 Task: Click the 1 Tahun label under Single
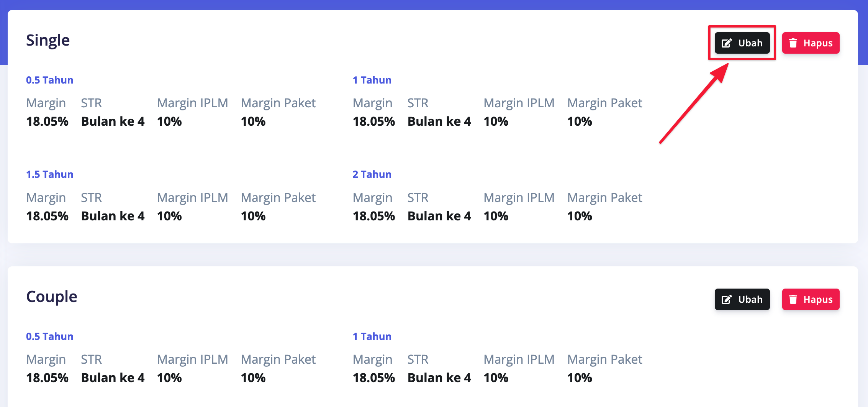[372, 80]
